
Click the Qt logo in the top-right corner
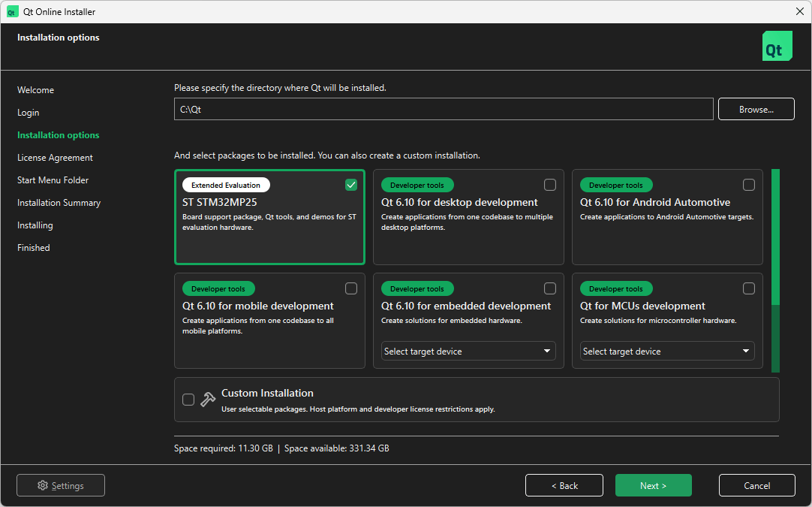pyautogui.click(x=777, y=46)
